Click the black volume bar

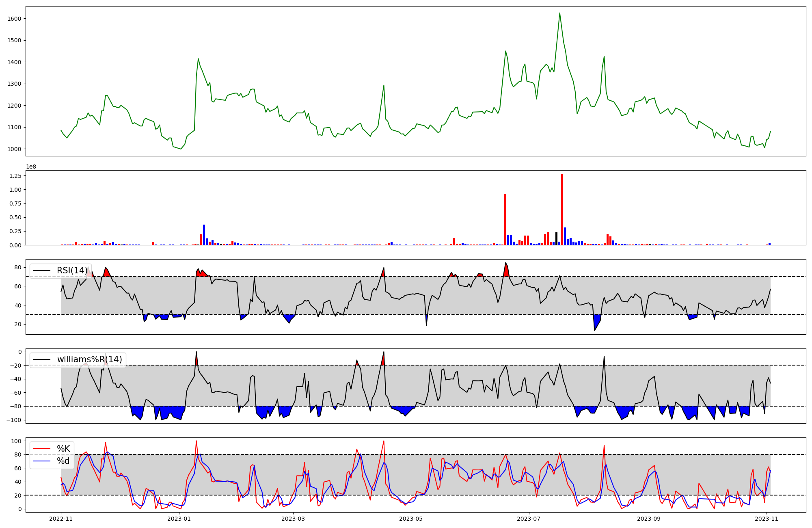pyautogui.click(x=556, y=239)
